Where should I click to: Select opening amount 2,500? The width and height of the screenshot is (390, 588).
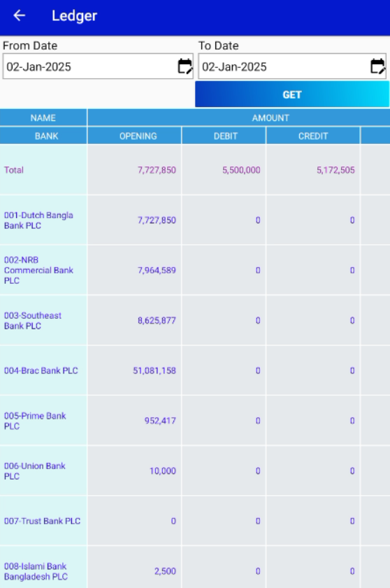(165, 571)
